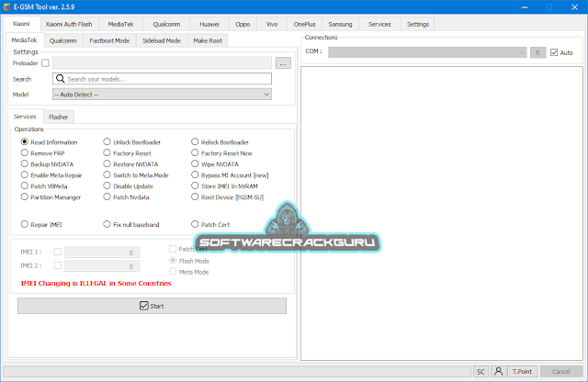Open the Huawei tab
Screen dimensions: 588x382
[209, 24]
